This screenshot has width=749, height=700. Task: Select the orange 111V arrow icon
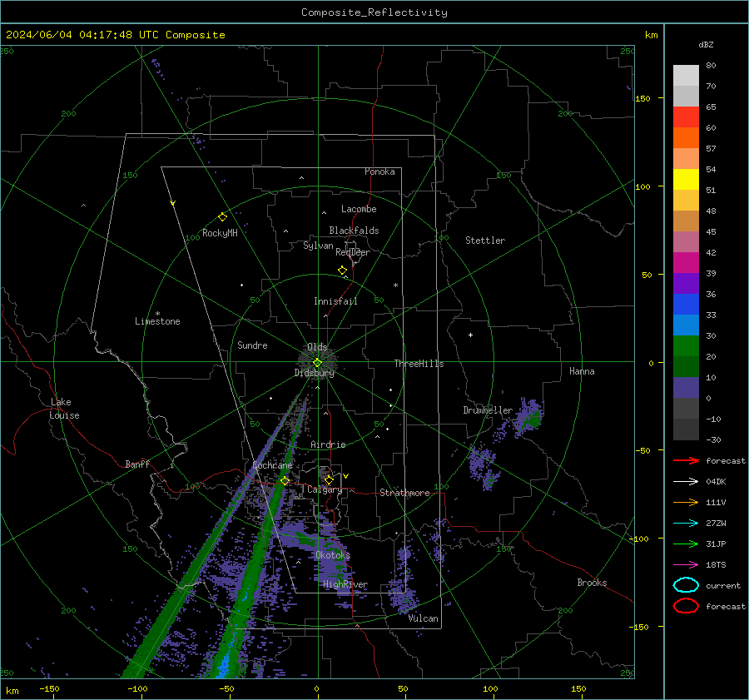pyautogui.click(x=686, y=502)
